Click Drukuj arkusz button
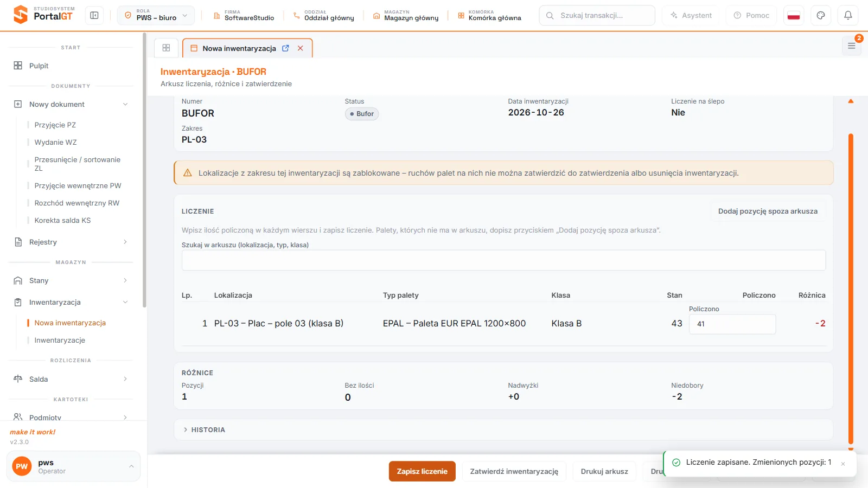Image resolution: width=868 pixels, height=488 pixels. [x=604, y=471]
